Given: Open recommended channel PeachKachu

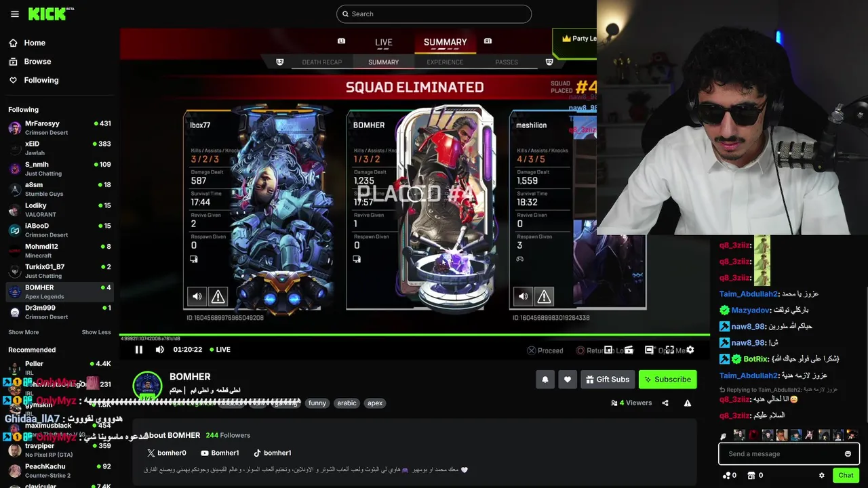Looking at the screenshot, I should pyautogui.click(x=59, y=470).
